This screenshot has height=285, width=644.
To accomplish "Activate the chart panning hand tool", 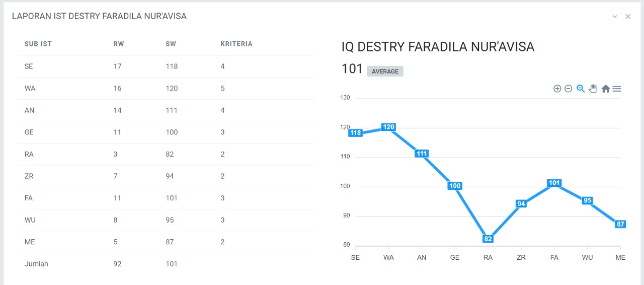I will click(x=593, y=89).
